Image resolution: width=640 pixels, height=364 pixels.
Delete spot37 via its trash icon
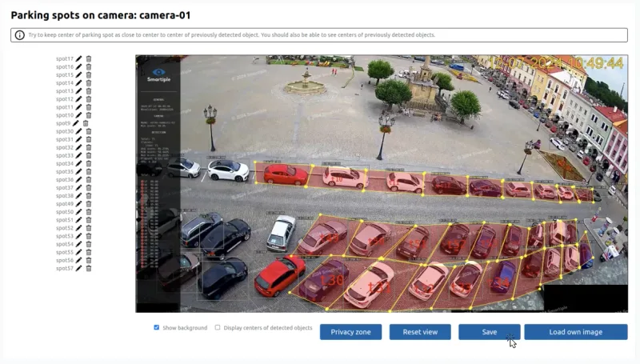(89, 188)
